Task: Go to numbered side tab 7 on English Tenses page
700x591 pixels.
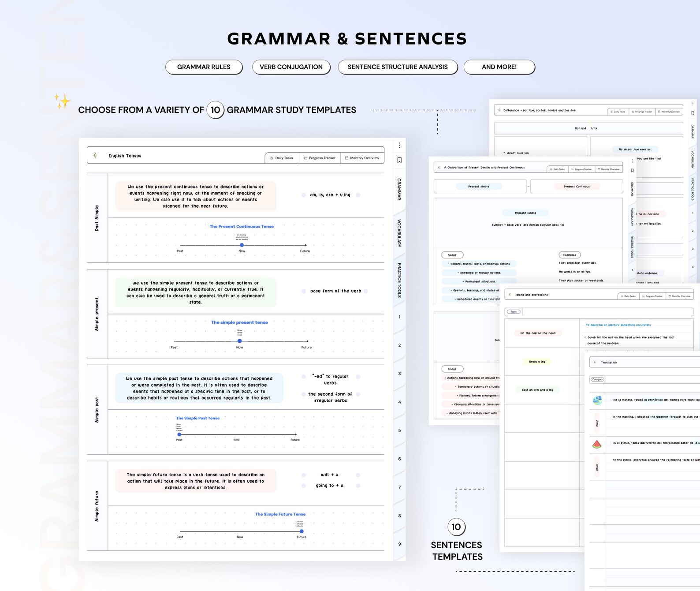Action: click(x=400, y=487)
